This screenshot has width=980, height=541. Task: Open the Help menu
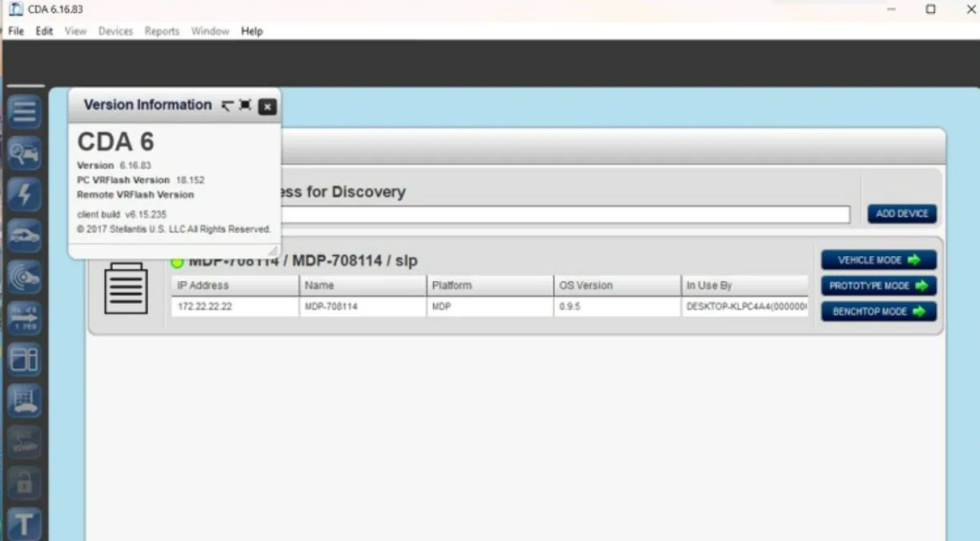[251, 31]
